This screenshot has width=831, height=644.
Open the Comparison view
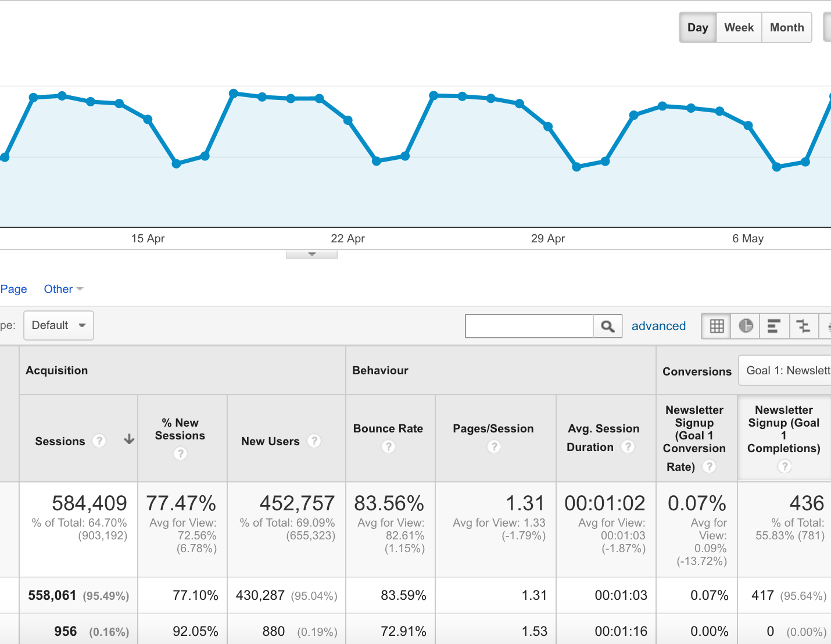click(x=803, y=326)
